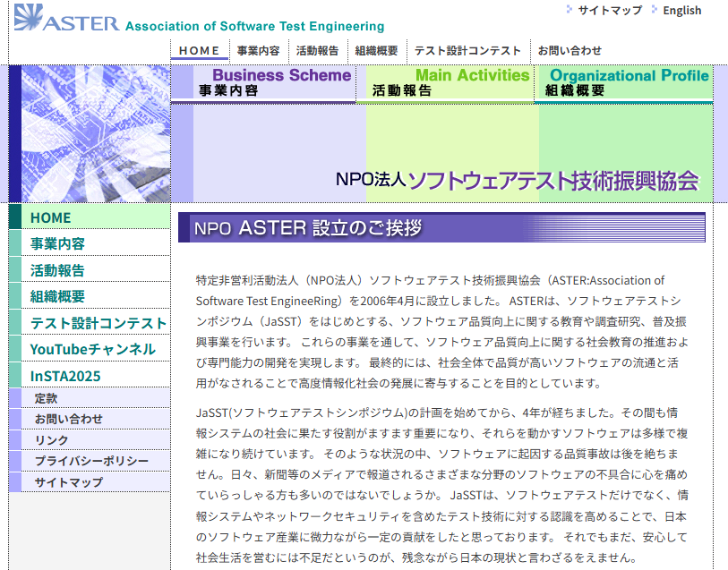Open 定款 in the left sidebar
Screen dimensions: 728x570
click(90, 398)
